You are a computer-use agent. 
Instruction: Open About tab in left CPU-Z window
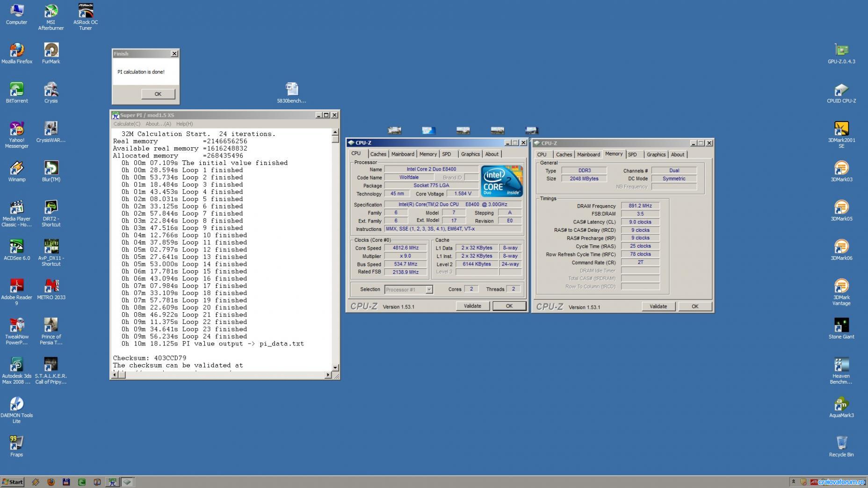click(x=492, y=154)
